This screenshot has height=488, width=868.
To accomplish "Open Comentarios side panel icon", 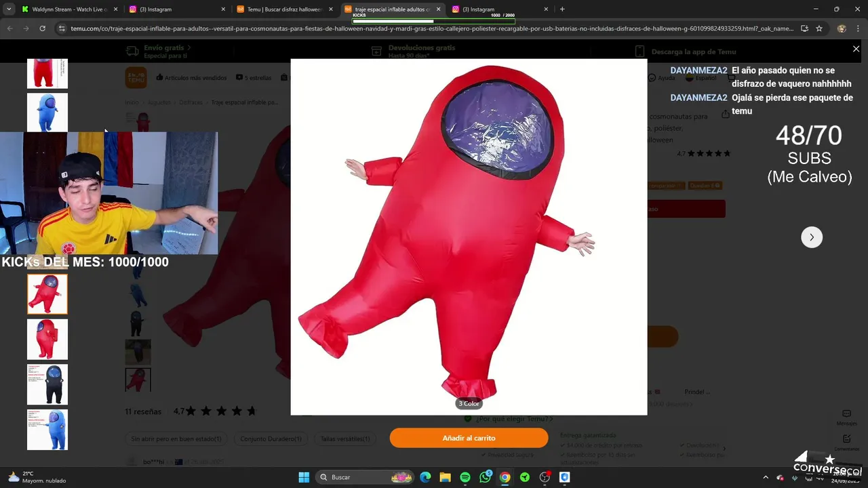I will [847, 443].
